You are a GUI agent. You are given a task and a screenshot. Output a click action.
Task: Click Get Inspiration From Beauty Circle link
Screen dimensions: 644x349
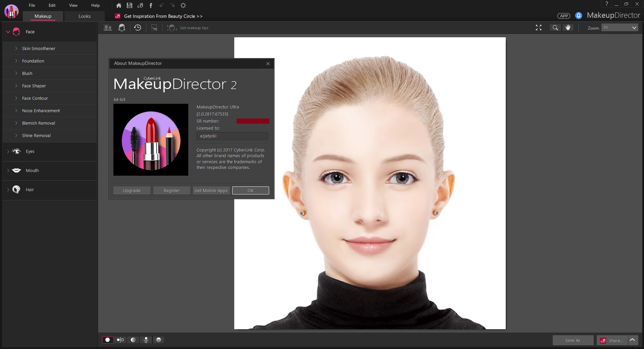163,16
